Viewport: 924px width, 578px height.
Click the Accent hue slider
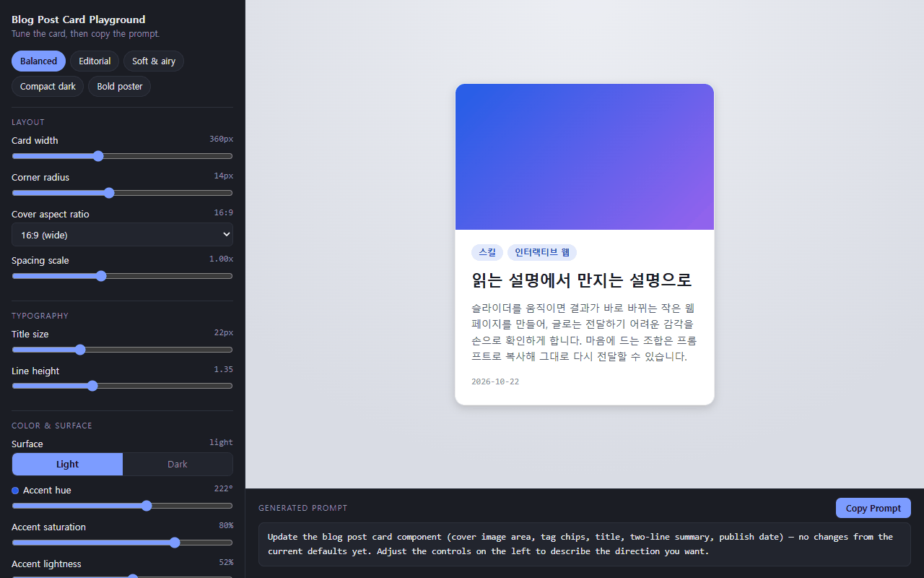[122, 506]
